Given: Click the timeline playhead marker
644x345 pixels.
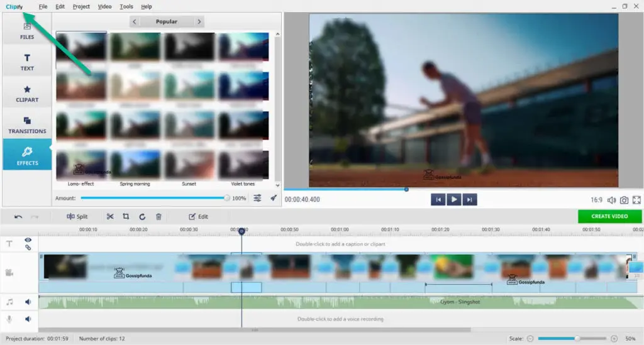Looking at the screenshot, I should click(x=241, y=231).
